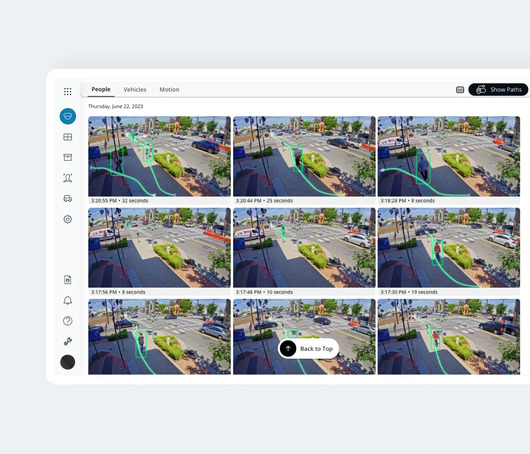The height and width of the screenshot is (454, 530).
Task: Toggle the Show Paths button
Action: click(x=498, y=90)
